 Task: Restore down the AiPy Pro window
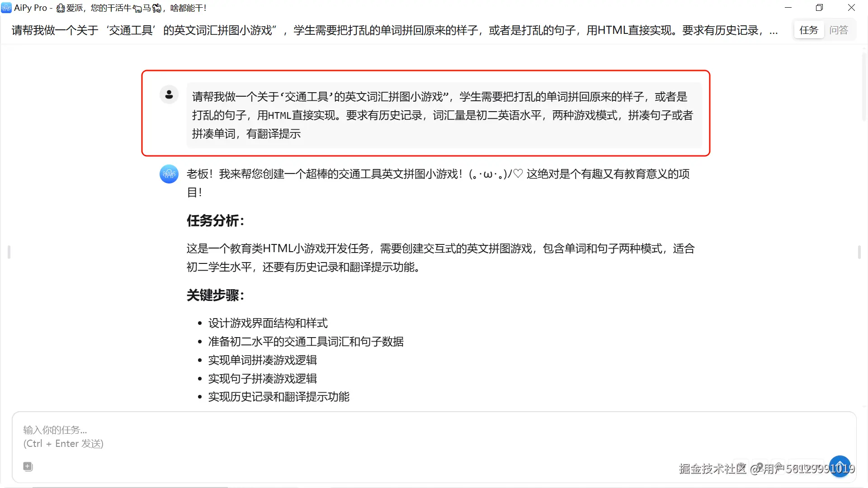(819, 8)
